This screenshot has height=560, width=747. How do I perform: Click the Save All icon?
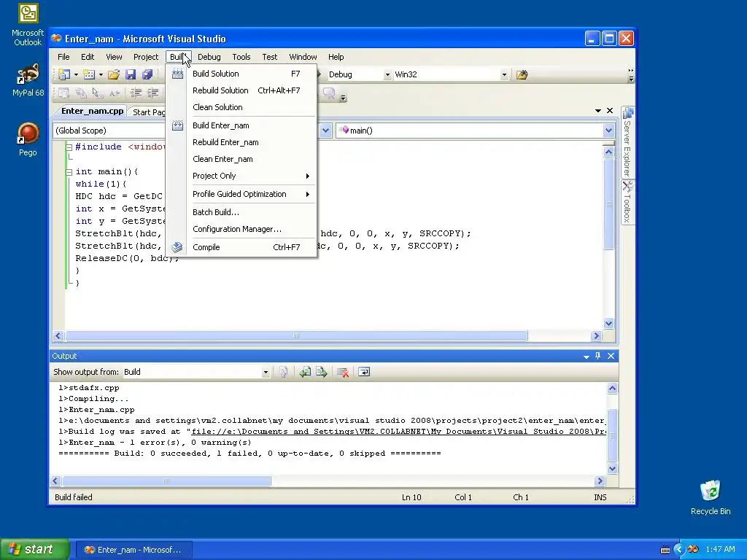(x=147, y=74)
